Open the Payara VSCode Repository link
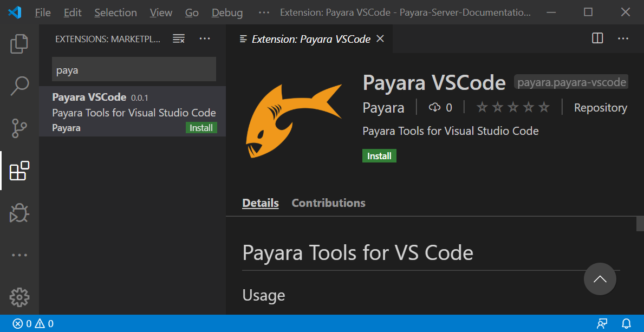Image resolution: width=644 pixels, height=332 pixels. click(600, 107)
